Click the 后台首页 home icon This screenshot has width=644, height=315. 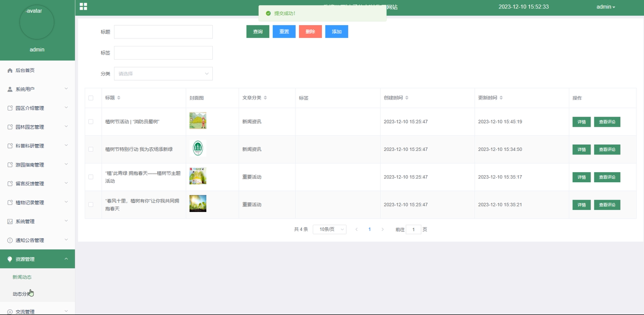point(10,71)
